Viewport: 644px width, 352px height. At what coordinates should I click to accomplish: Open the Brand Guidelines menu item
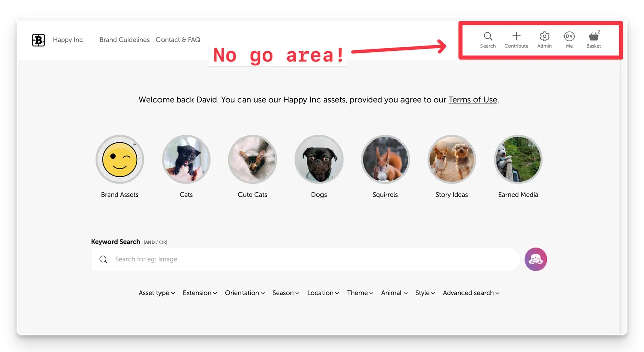124,40
